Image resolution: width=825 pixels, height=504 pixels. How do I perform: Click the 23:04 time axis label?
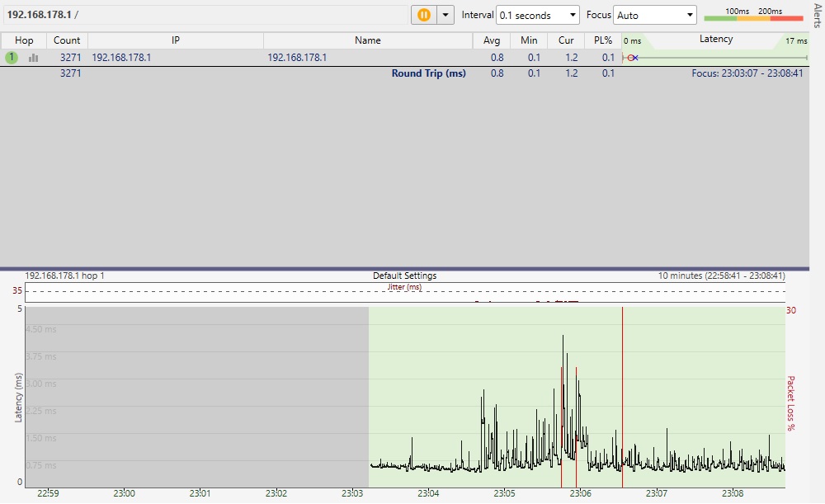(428, 493)
